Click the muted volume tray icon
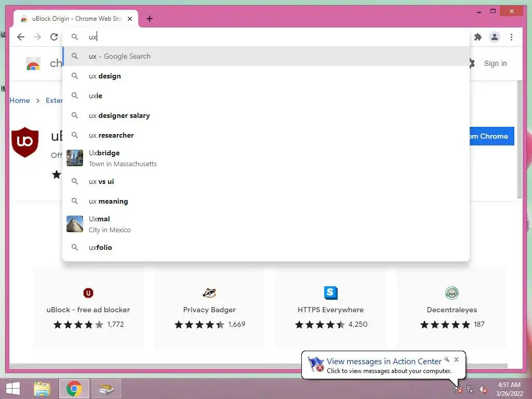Image resolution: width=532 pixels, height=399 pixels. coord(483,389)
